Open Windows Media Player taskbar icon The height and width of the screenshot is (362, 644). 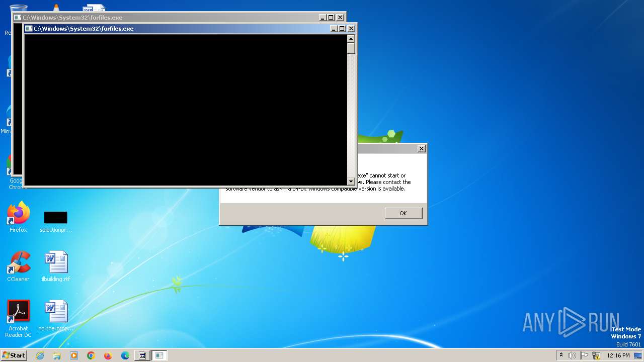coord(74,355)
